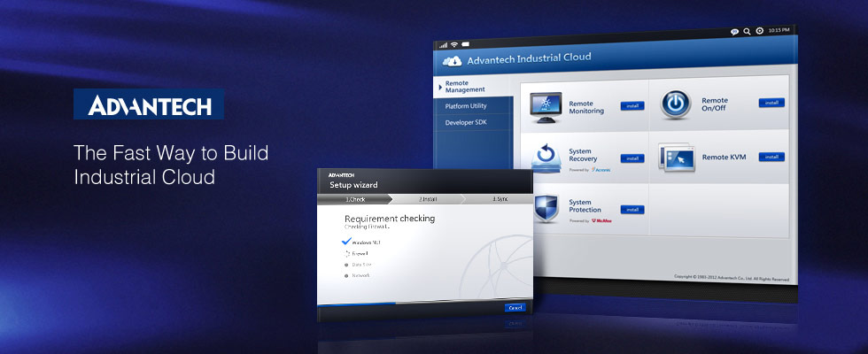Image resolution: width=868 pixels, height=354 pixels.
Task: Install Remote On/Off
Action: coord(771,103)
